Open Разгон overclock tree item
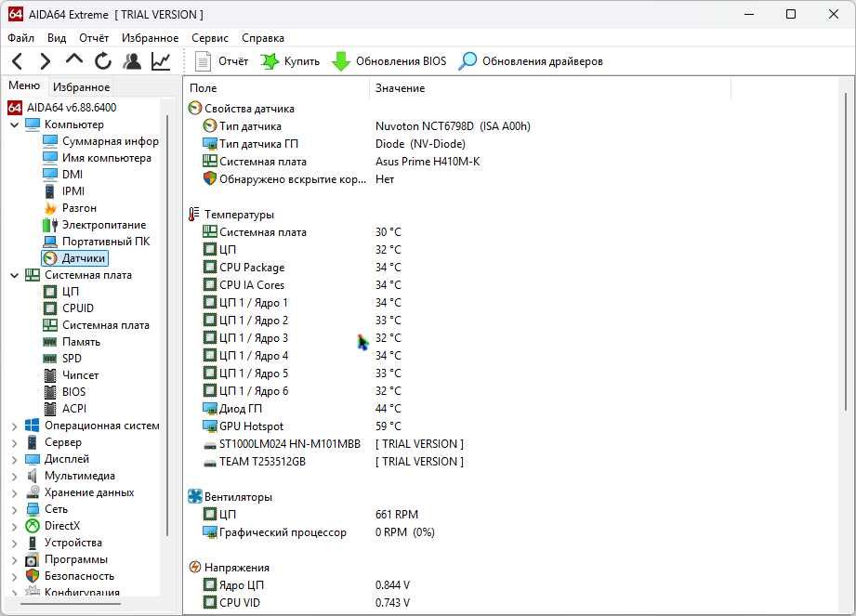 click(70, 208)
